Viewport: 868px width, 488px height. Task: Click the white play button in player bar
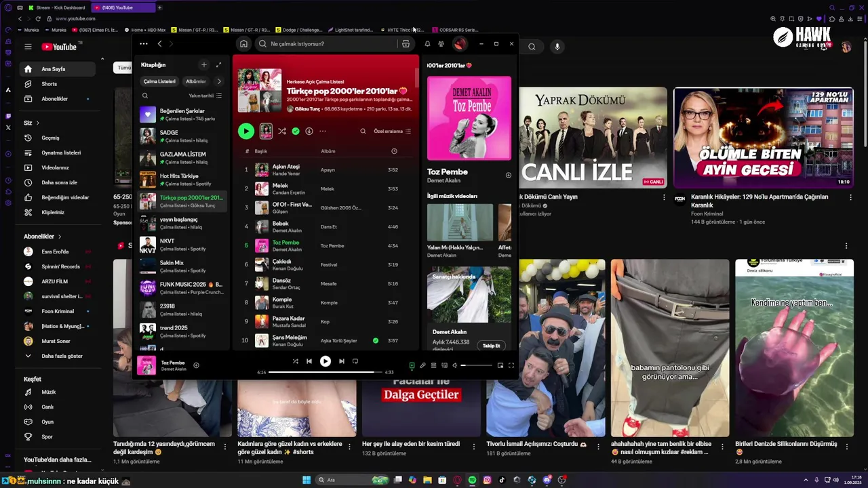pyautogui.click(x=325, y=361)
